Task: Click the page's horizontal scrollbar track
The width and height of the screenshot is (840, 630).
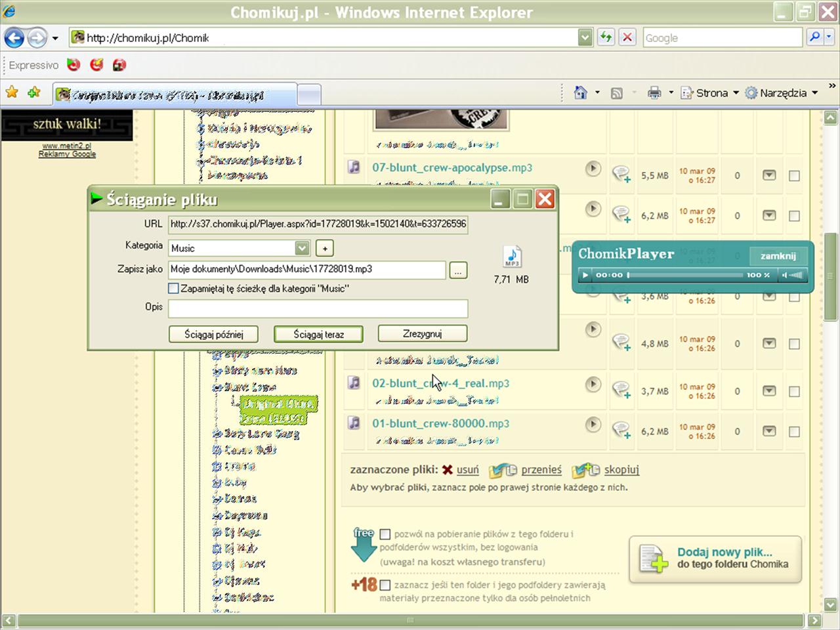Action: click(x=410, y=620)
